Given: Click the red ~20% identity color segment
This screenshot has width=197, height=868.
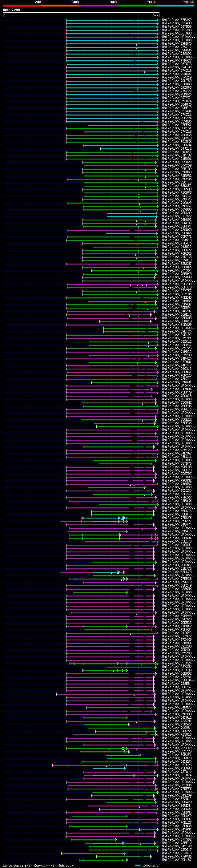Looking at the screenshot, I should [22, 6].
